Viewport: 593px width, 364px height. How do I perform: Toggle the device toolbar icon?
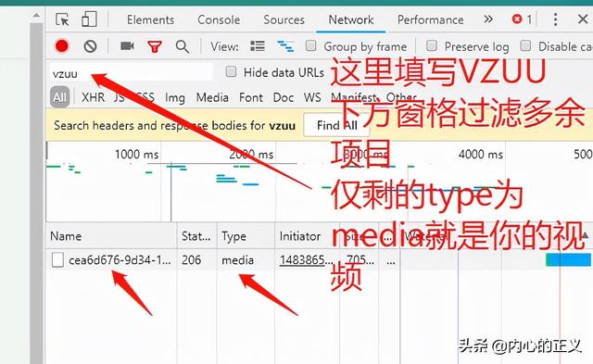(89, 19)
